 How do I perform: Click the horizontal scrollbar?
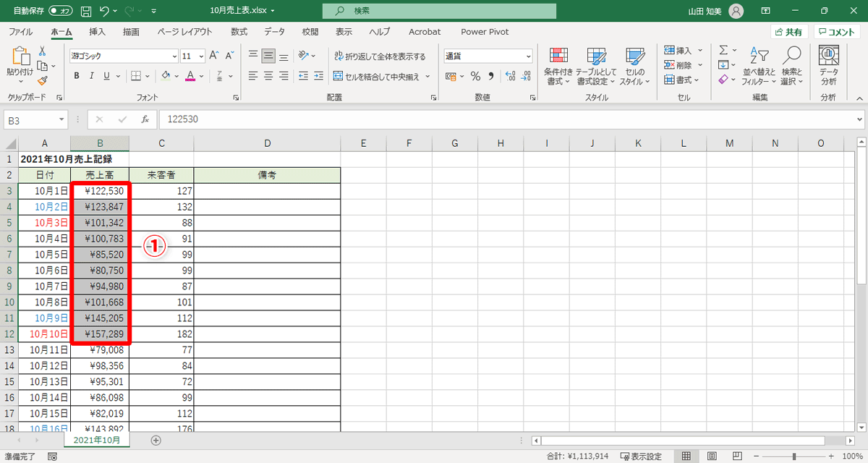[x=683, y=440]
